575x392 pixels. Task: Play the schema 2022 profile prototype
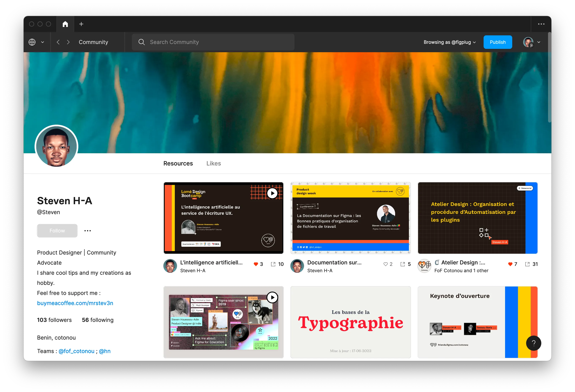click(272, 297)
